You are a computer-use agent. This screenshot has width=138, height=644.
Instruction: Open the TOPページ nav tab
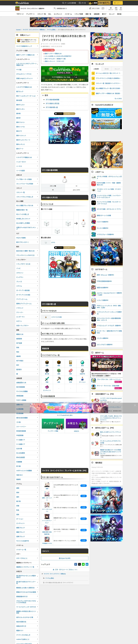(x=20, y=14)
